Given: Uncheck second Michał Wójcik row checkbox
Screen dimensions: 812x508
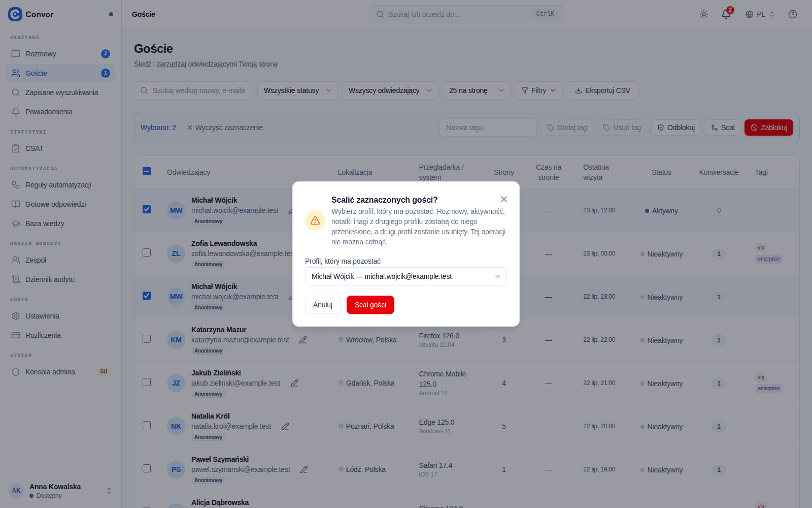Looking at the screenshot, I should pyautogui.click(x=147, y=296).
